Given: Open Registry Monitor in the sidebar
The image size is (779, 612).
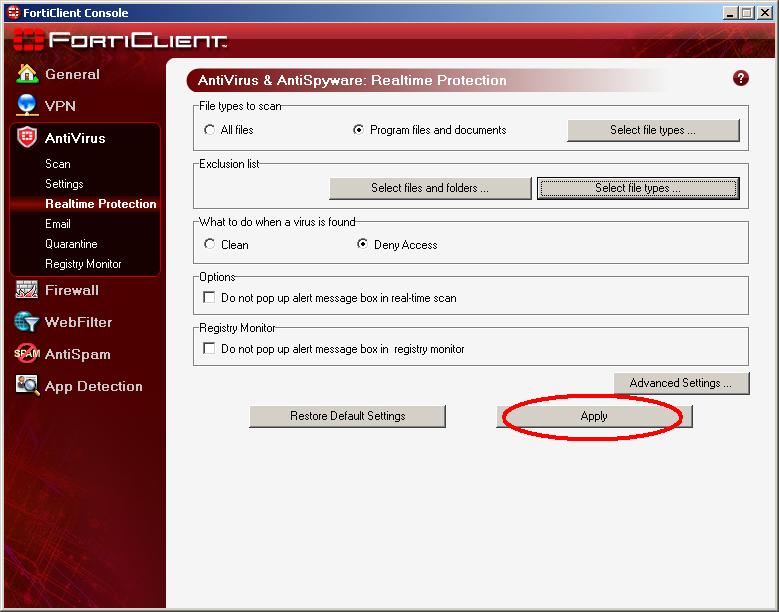Looking at the screenshot, I should 83,264.
